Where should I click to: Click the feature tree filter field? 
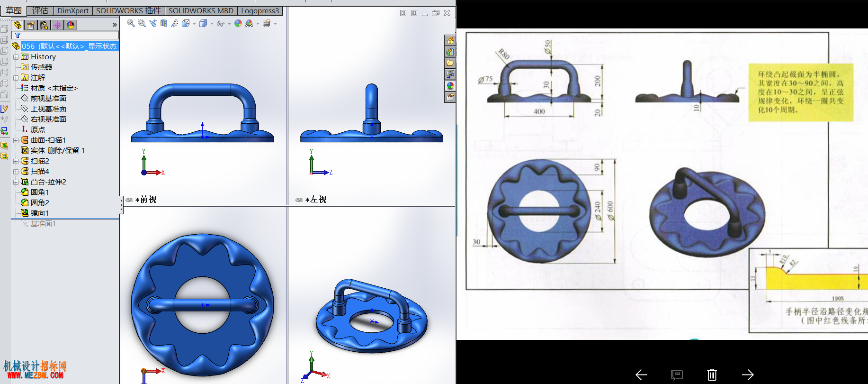pos(65,36)
